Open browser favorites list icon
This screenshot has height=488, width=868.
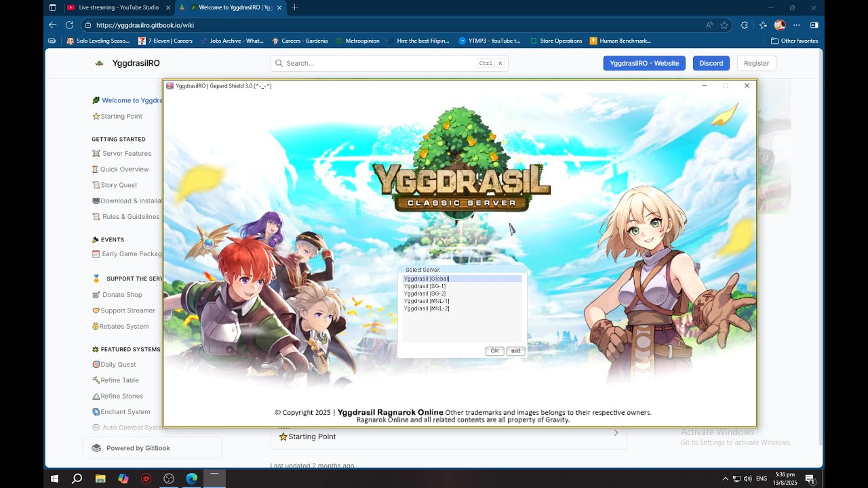(763, 25)
